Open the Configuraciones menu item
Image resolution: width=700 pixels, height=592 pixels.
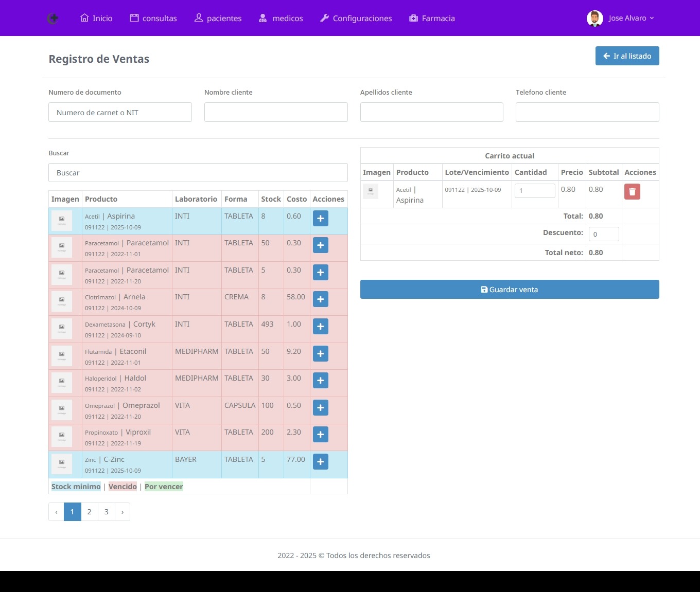pos(356,19)
